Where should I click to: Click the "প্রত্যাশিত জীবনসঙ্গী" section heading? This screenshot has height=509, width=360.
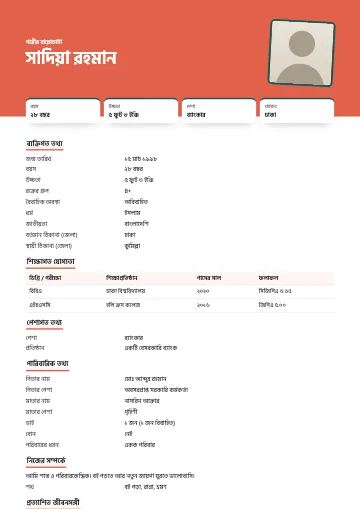(53, 502)
